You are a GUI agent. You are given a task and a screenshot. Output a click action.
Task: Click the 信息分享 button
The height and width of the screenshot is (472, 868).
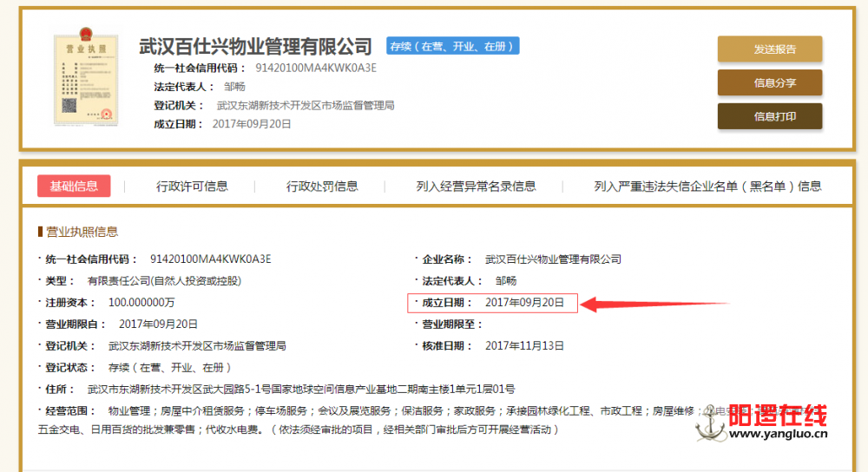pyautogui.click(x=769, y=83)
